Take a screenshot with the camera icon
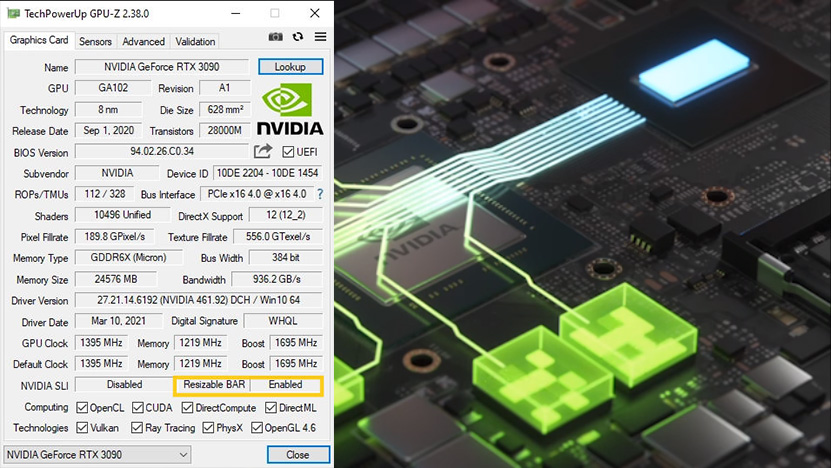Image resolution: width=831 pixels, height=468 pixels. coord(275,37)
